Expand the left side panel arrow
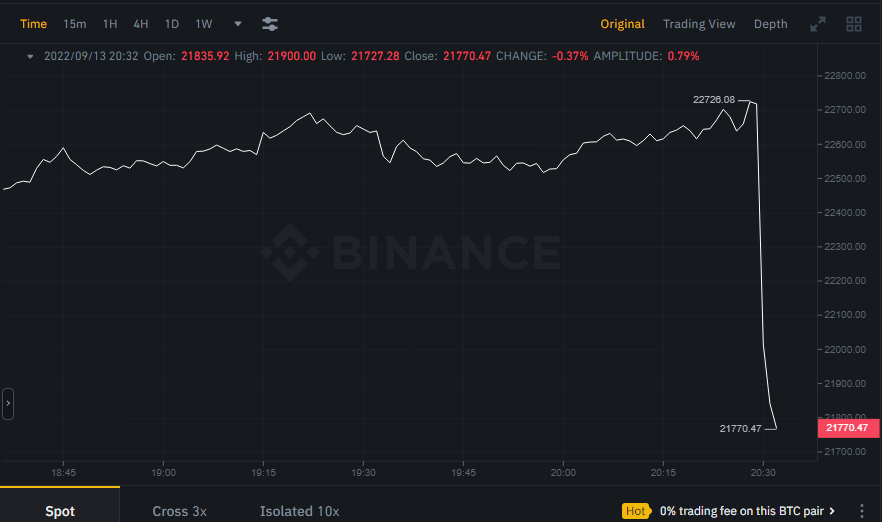882x522 pixels. 8,403
